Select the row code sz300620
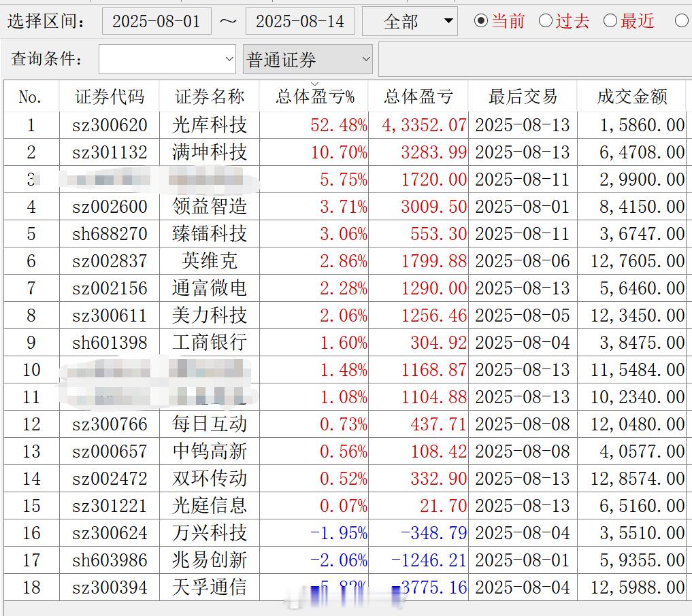692x616 pixels. coord(110,125)
